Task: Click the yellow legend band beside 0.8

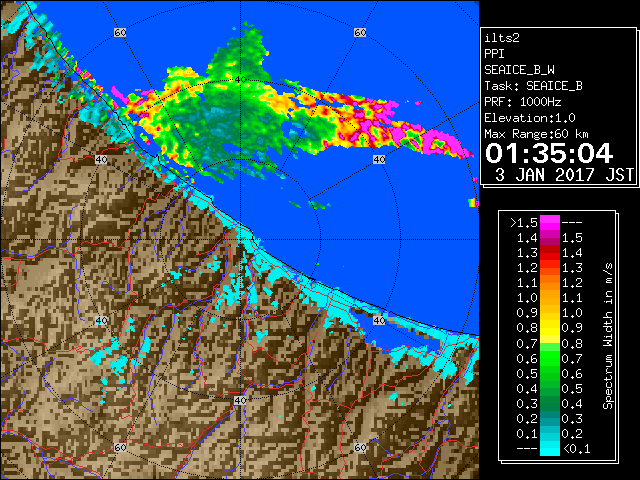Action: click(549, 328)
